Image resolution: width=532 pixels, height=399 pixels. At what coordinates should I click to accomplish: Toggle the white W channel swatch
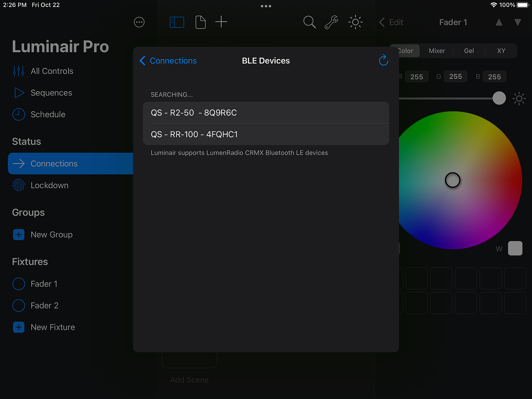pos(515,248)
